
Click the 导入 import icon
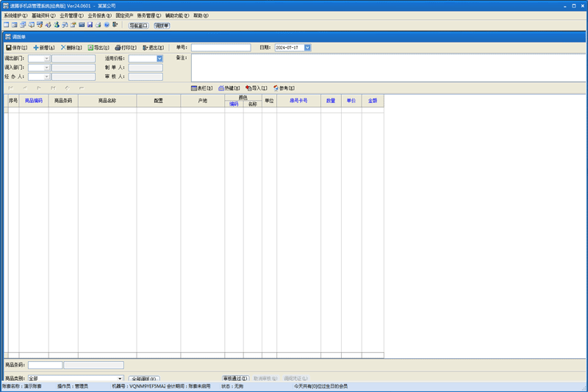click(248, 88)
